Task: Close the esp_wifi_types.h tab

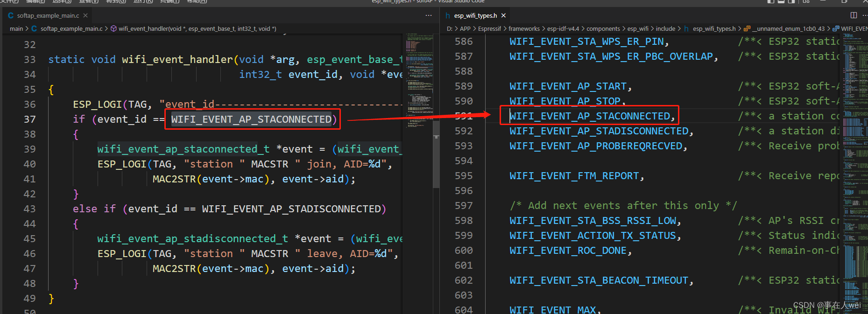Action: tap(503, 15)
